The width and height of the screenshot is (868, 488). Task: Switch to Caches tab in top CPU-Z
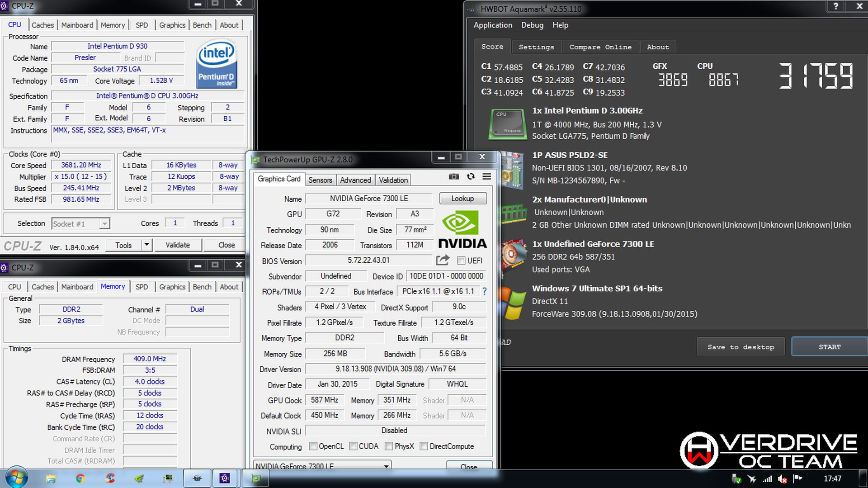[42, 25]
